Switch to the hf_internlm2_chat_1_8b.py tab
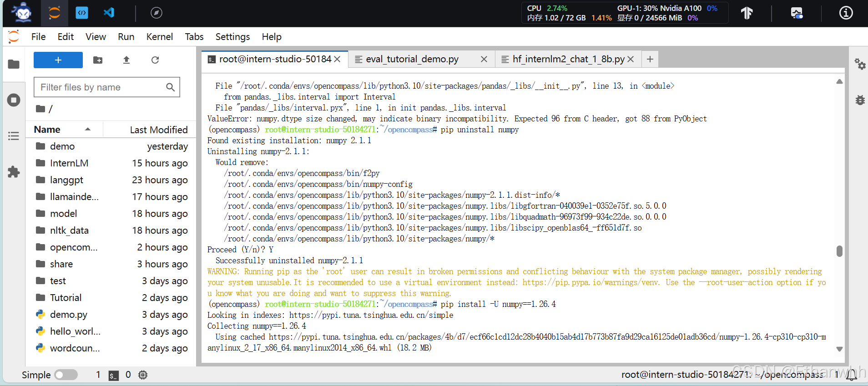Viewport: 868px width, 386px height. click(569, 59)
